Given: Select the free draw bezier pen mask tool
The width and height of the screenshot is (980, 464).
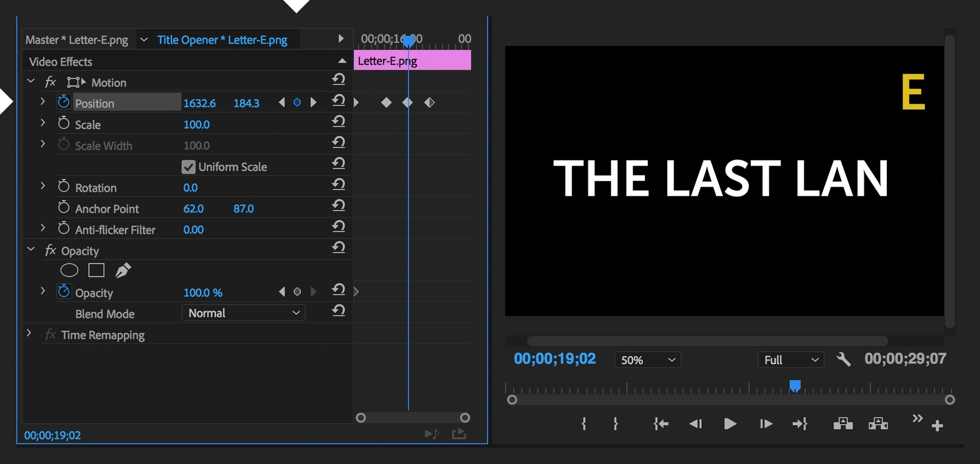Looking at the screenshot, I should (x=123, y=270).
